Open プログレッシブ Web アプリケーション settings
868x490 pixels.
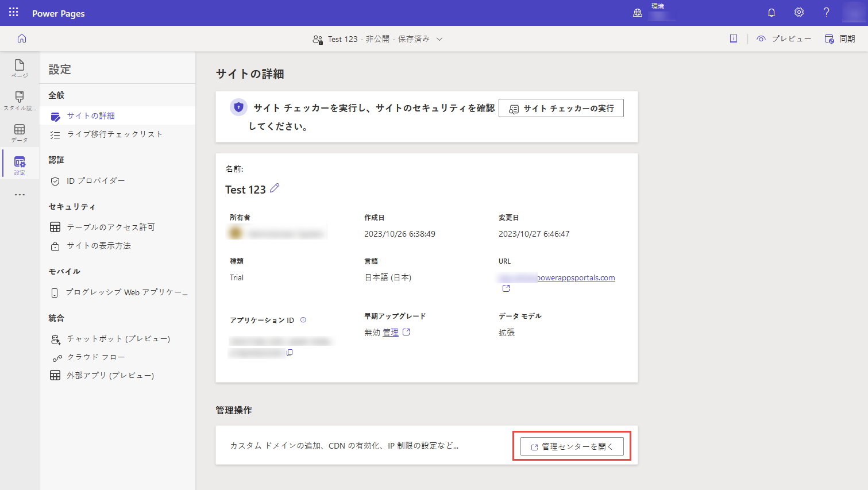117,292
